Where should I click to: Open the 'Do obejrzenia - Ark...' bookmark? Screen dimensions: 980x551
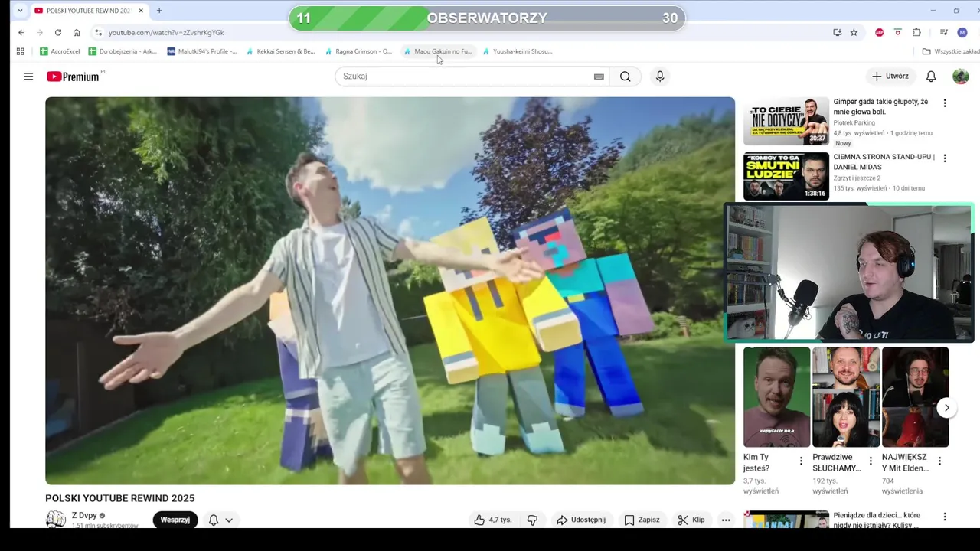pyautogui.click(x=122, y=51)
